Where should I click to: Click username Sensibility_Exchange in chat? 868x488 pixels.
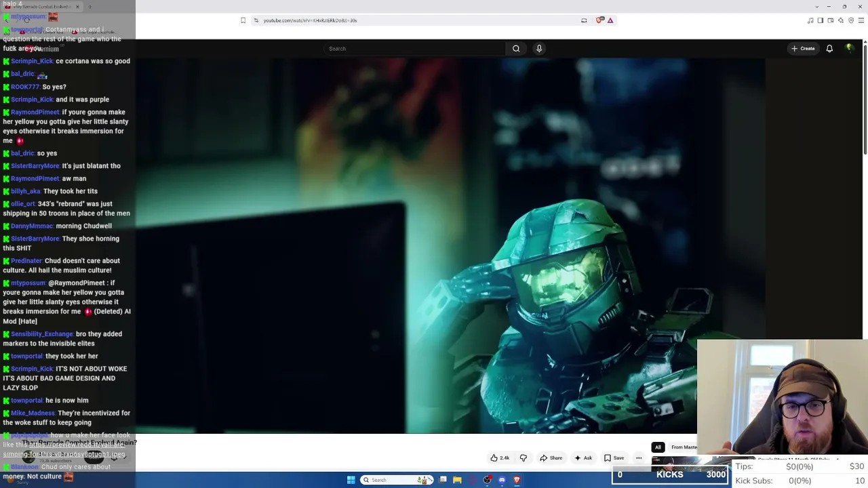point(42,334)
